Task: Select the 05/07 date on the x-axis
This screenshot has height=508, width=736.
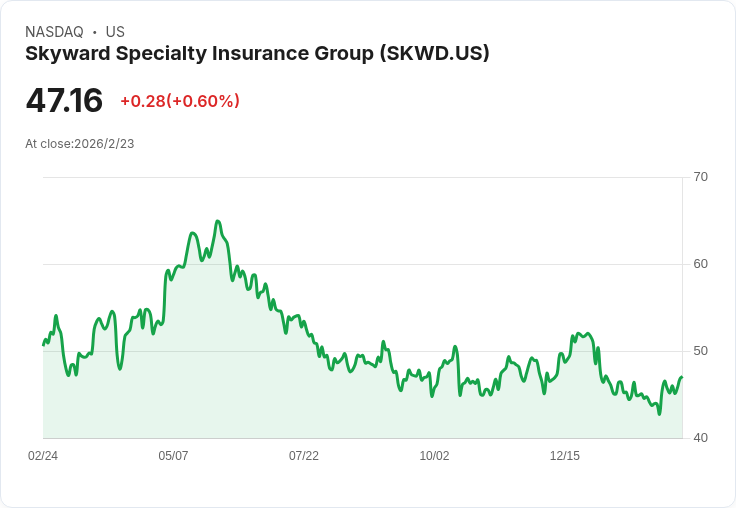Action: (x=173, y=456)
